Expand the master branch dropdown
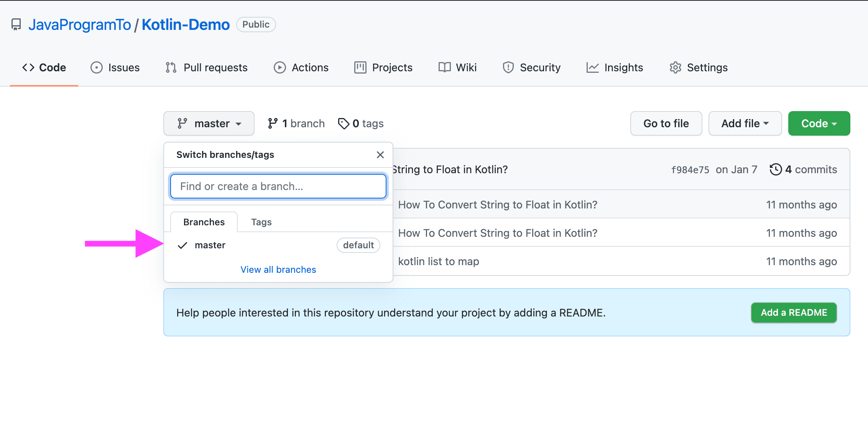The width and height of the screenshot is (868, 423). [x=209, y=123]
